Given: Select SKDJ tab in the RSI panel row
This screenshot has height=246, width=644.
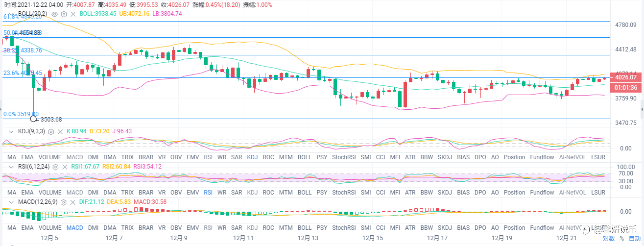Looking at the screenshot, I should pyautogui.click(x=445, y=193).
